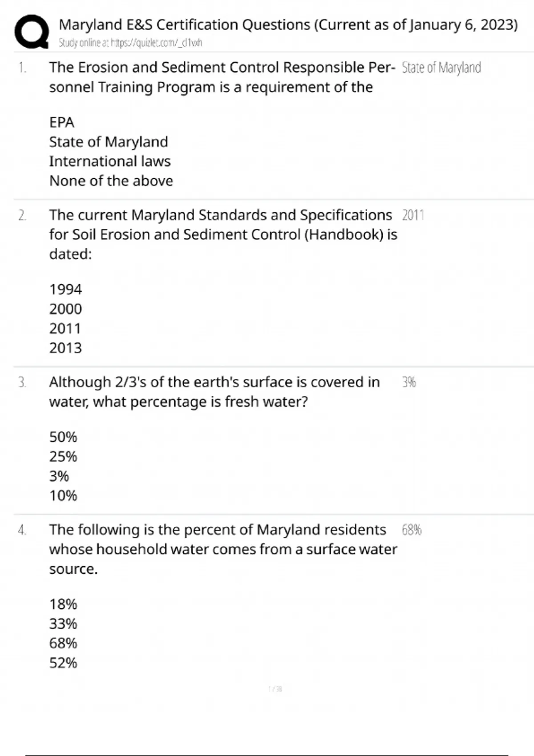This screenshot has height=756, width=534.
Task: Select 'State of Maryland' answer choice in question 1
Action: pos(108,142)
